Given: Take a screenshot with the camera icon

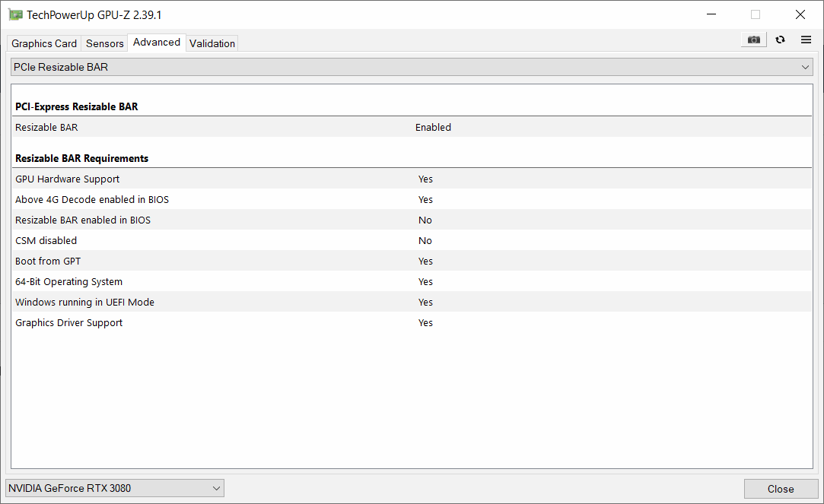Looking at the screenshot, I should pos(753,40).
